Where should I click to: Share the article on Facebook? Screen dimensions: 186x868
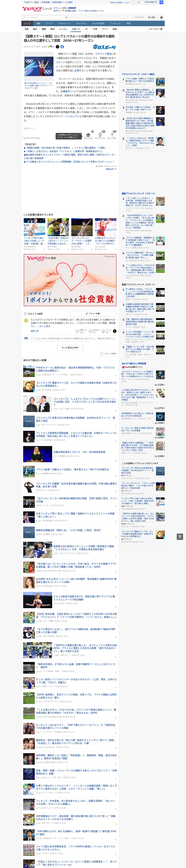click(x=62, y=47)
